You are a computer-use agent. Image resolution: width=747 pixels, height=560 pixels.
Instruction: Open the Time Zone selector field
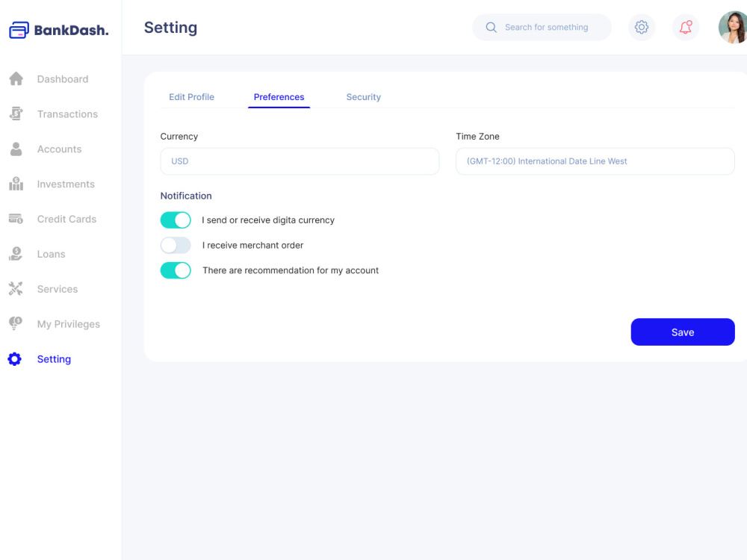[595, 161]
